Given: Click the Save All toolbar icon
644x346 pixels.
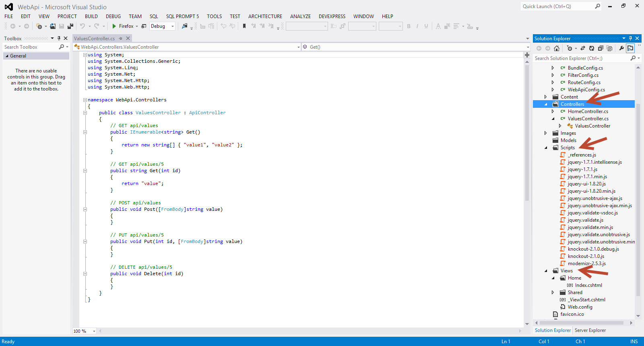Looking at the screenshot, I should (x=70, y=26).
